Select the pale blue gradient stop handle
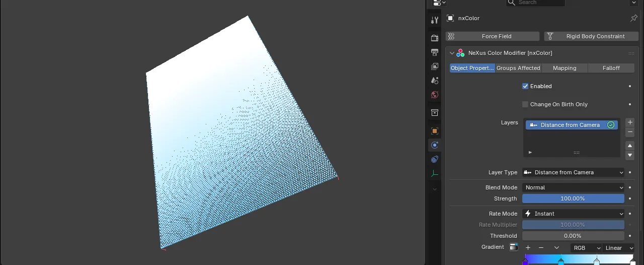The image size is (644, 265). pos(597,262)
